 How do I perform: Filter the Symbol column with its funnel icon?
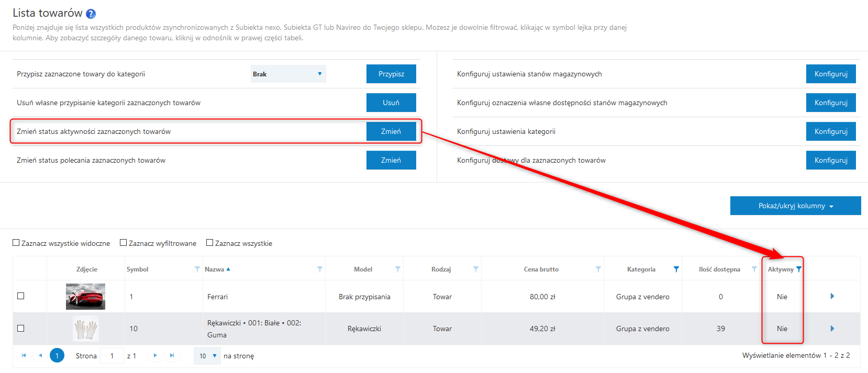tap(197, 269)
